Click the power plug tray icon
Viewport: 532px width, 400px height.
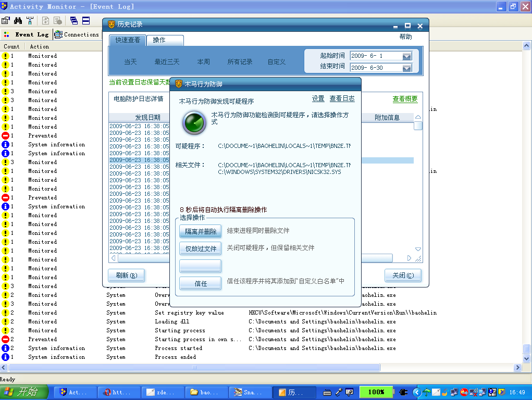(x=403, y=393)
